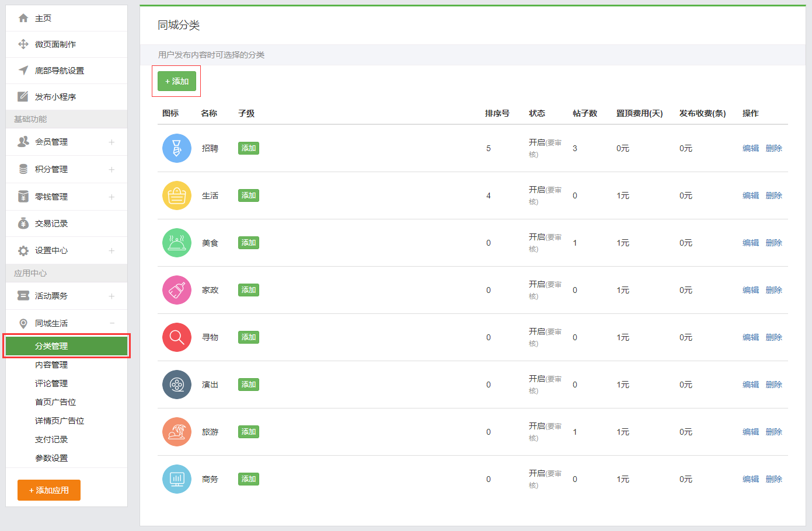Click 编辑 link on the 招聘 row

click(x=750, y=148)
